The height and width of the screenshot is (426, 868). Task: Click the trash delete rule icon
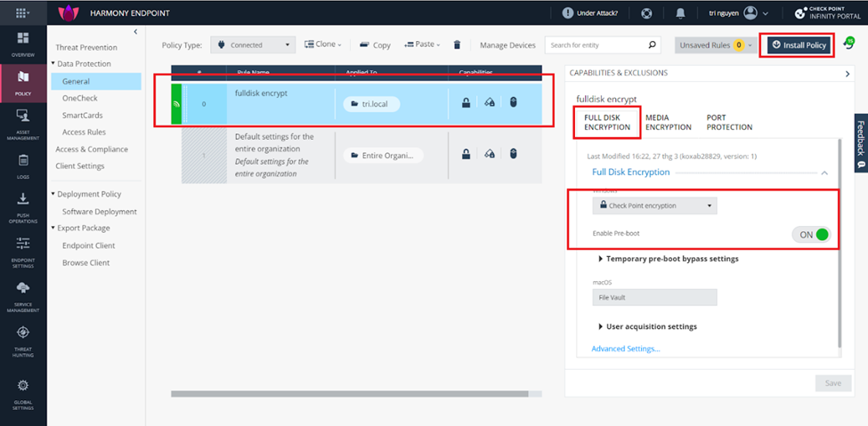tap(458, 44)
